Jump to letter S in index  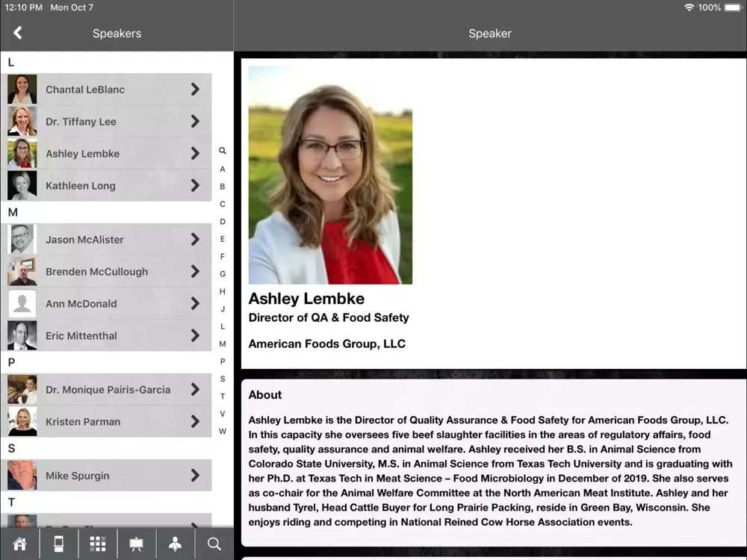pos(223,379)
